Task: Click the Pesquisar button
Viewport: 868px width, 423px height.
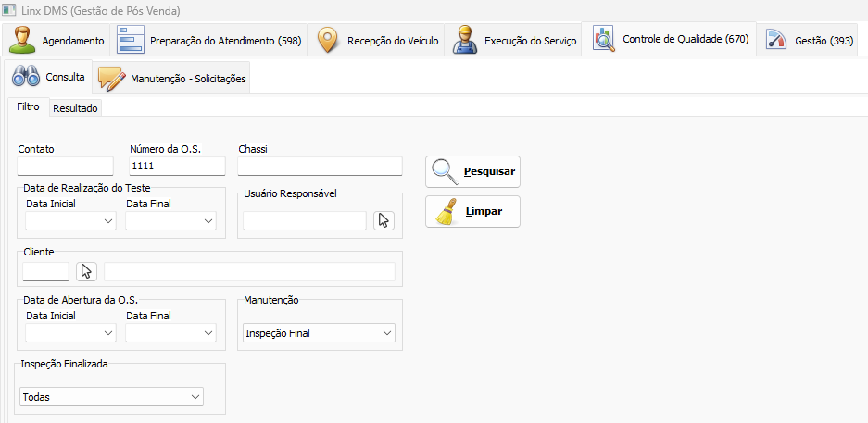Action: coord(472,172)
